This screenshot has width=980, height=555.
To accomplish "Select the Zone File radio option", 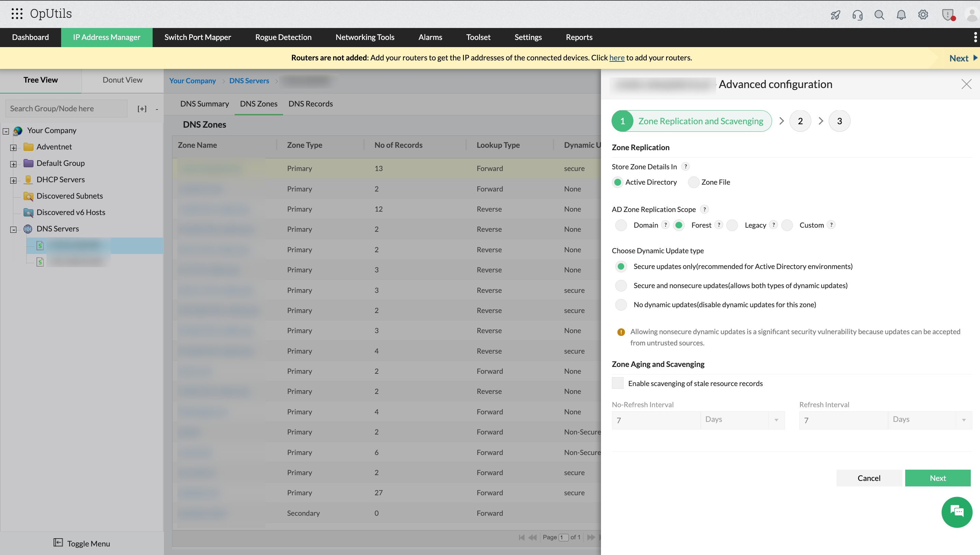I will pyautogui.click(x=694, y=182).
